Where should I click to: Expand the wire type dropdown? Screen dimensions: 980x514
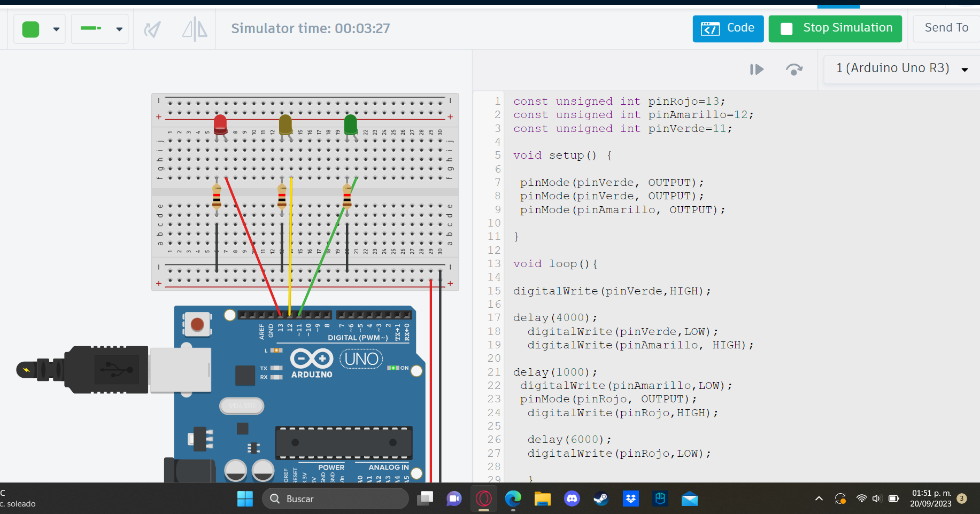[119, 29]
